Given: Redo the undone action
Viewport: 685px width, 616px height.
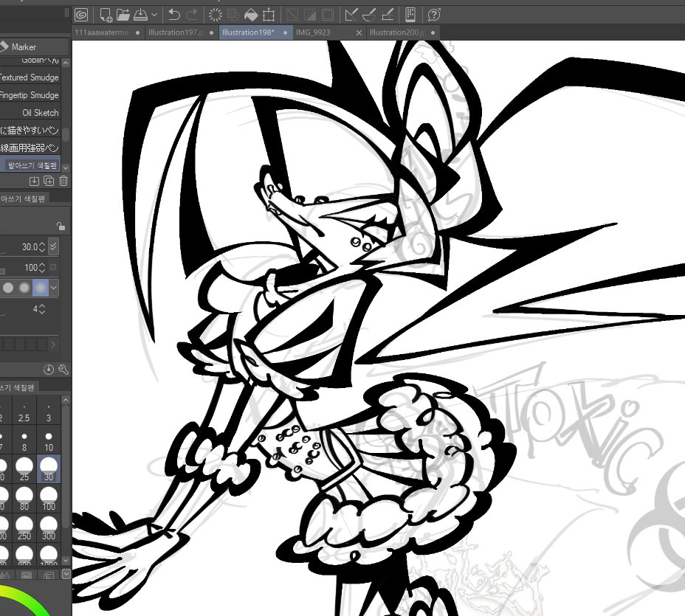Looking at the screenshot, I should (192, 15).
